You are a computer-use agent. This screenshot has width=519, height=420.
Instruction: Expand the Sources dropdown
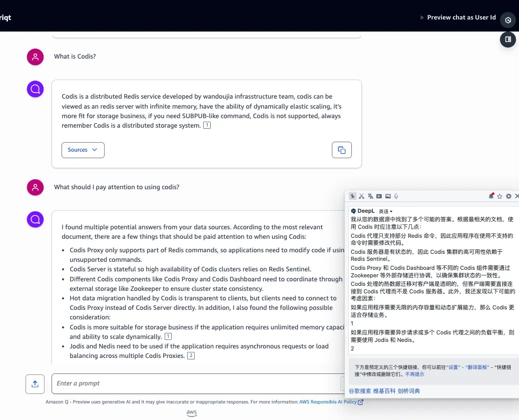pyautogui.click(x=83, y=150)
